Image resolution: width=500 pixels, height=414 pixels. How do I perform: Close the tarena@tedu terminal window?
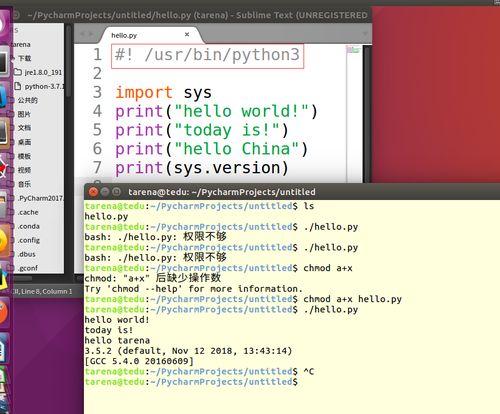[93, 192]
